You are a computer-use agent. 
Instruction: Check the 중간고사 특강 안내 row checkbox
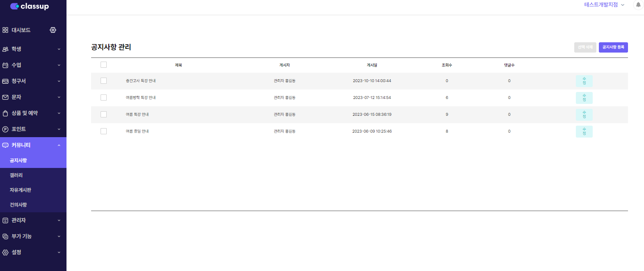[x=103, y=81]
